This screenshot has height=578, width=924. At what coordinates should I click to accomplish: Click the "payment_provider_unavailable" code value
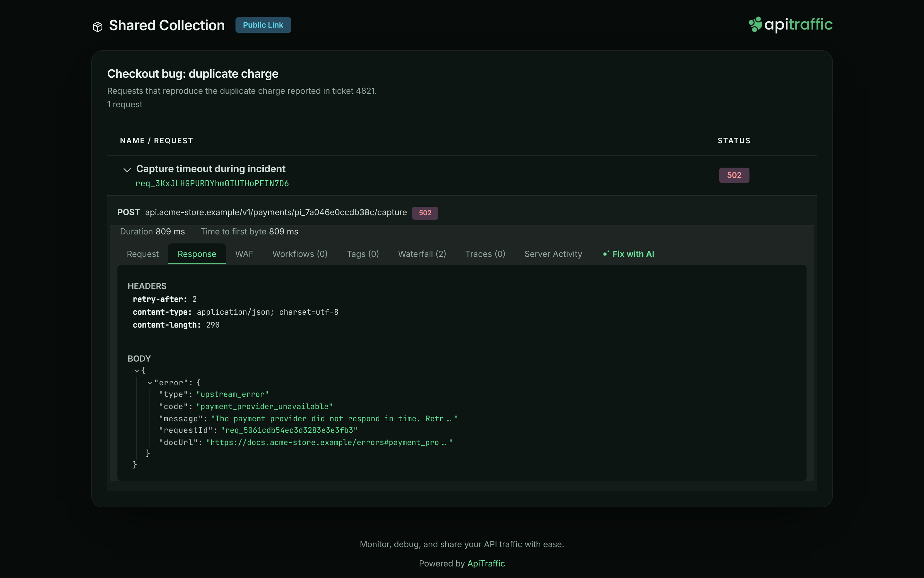pyautogui.click(x=264, y=406)
